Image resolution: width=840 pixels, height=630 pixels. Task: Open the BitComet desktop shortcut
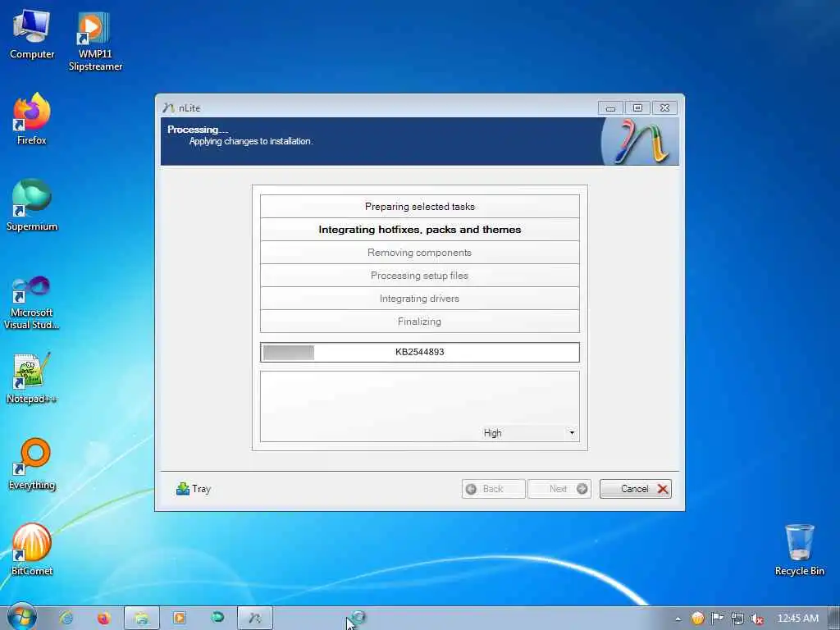32,550
